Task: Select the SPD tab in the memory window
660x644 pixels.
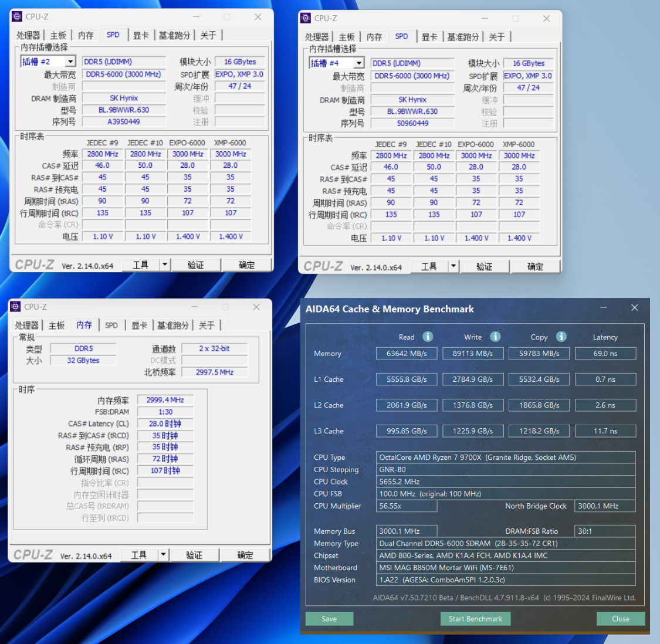Action: (111, 326)
